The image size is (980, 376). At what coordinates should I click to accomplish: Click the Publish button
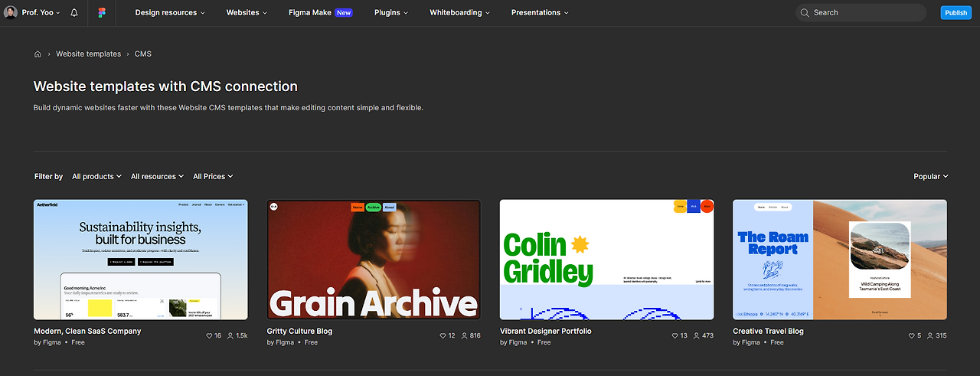point(955,13)
